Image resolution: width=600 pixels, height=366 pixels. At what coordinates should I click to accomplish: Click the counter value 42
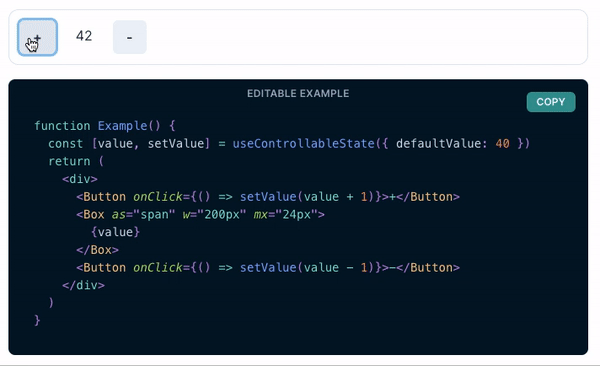pyautogui.click(x=84, y=36)
